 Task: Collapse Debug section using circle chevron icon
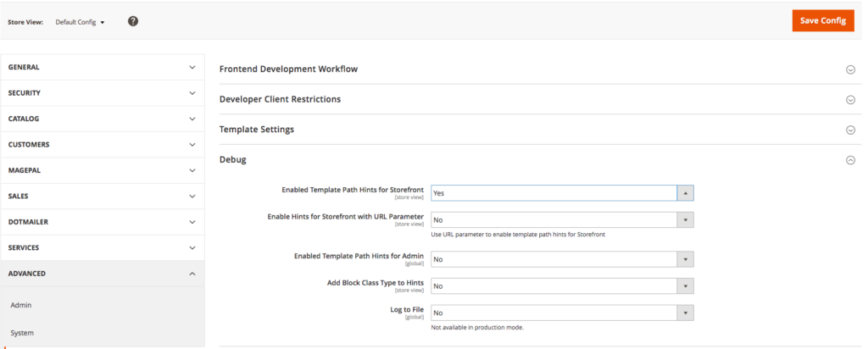click(850, 160)
